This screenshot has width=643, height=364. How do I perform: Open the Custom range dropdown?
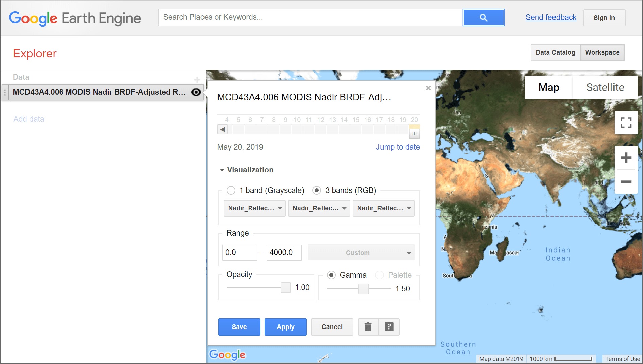(361, 253)
